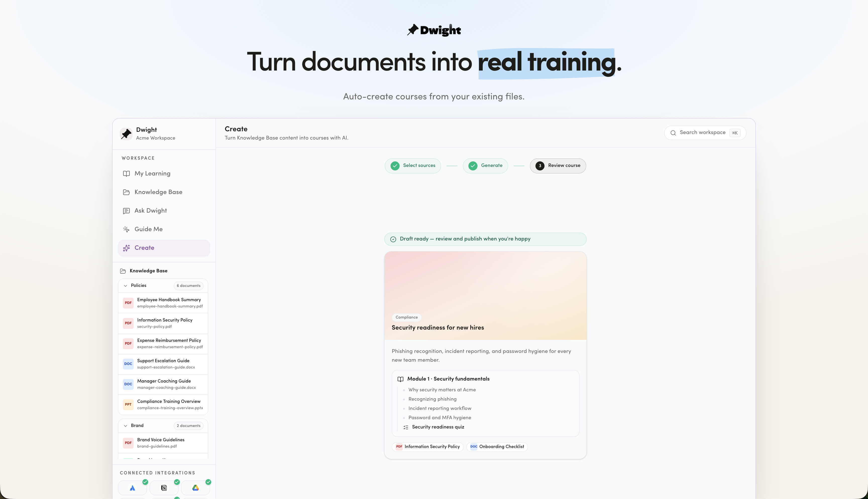Click the Guide Me cursor icon

pos(126,229)
